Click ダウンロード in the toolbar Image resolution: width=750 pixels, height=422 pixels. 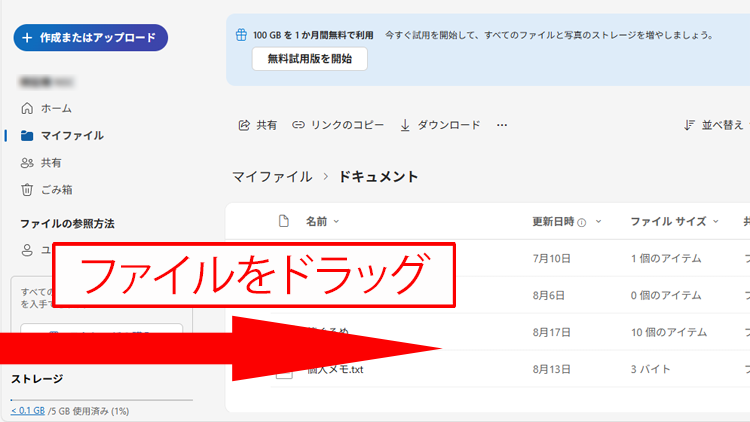[440, 125]
